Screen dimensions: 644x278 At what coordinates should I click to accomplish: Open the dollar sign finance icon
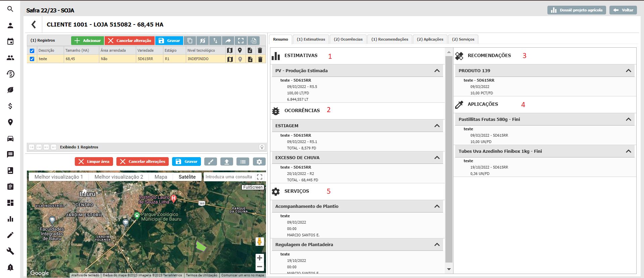(10, 106)
